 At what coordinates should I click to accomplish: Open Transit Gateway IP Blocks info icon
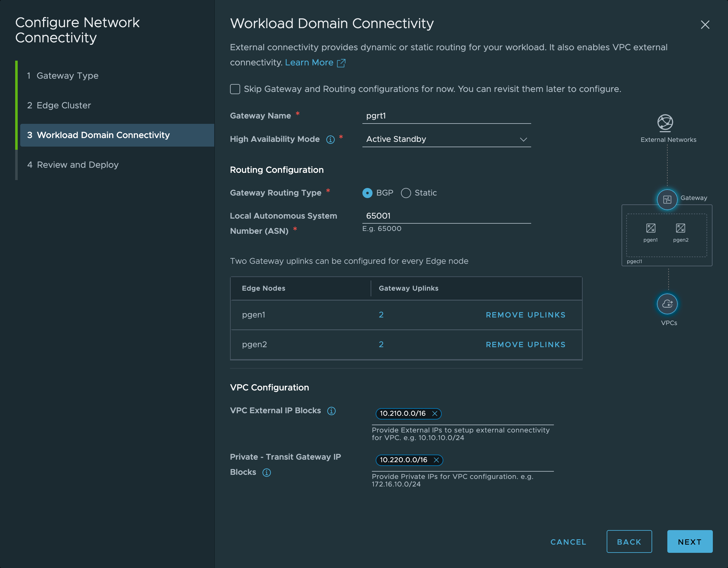click(266, 472)
